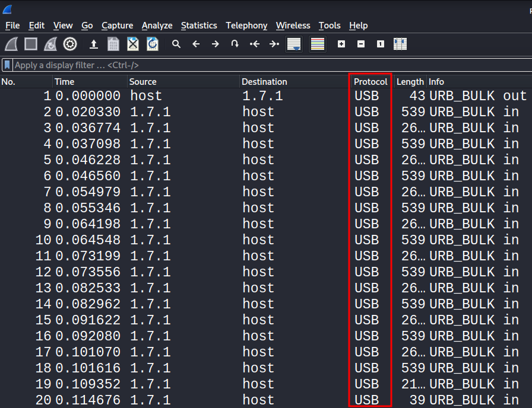Close this capture file using toolbar icon

(x=133, y=44)
